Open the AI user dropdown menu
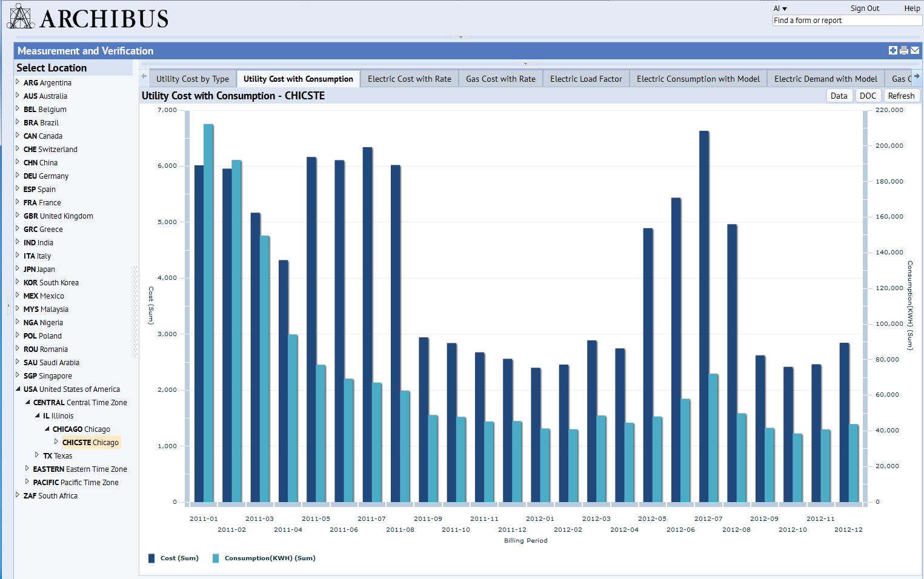The width and height of the screenshot is (924, 579). click(x=780, y=8)
